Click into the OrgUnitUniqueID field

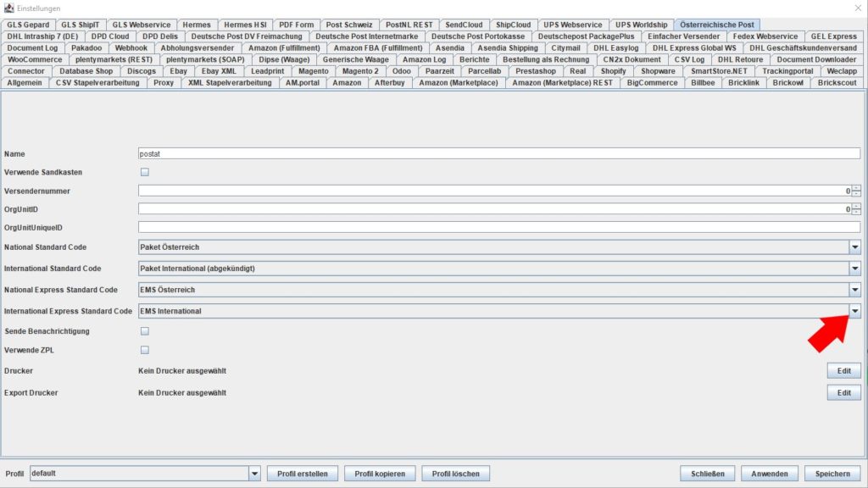tap(499, 227)
